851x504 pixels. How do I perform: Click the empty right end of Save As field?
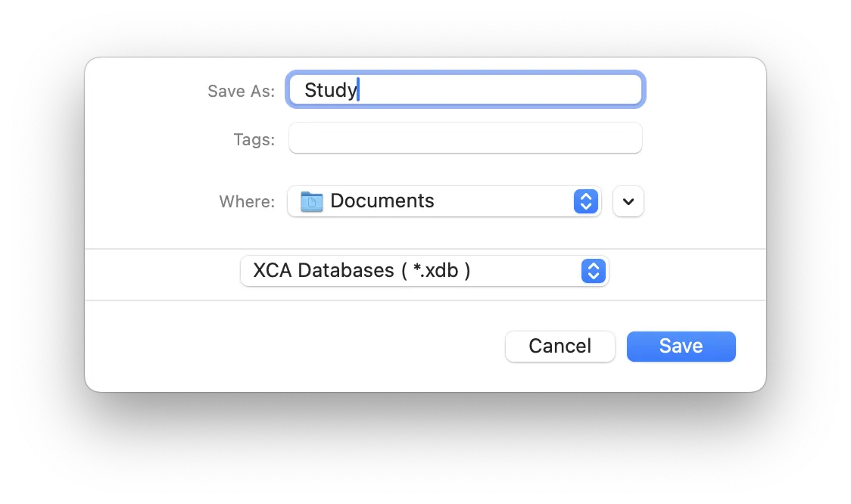point(575,90)
